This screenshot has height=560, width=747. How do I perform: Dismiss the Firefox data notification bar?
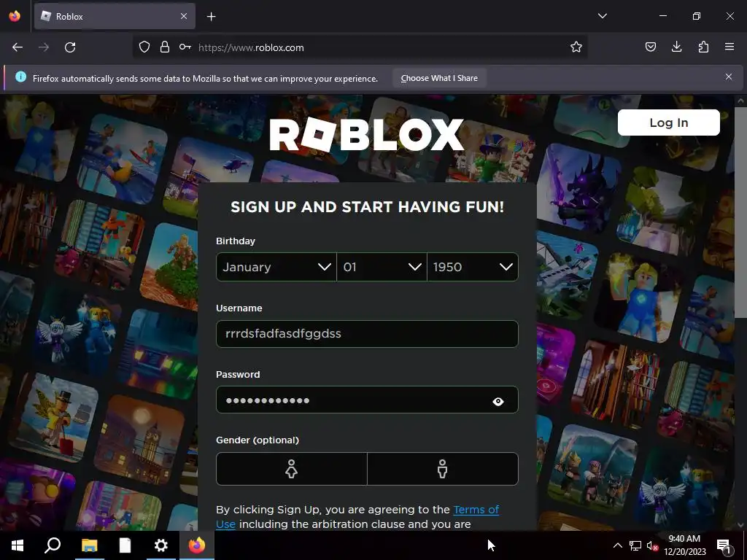pos(729,77)
